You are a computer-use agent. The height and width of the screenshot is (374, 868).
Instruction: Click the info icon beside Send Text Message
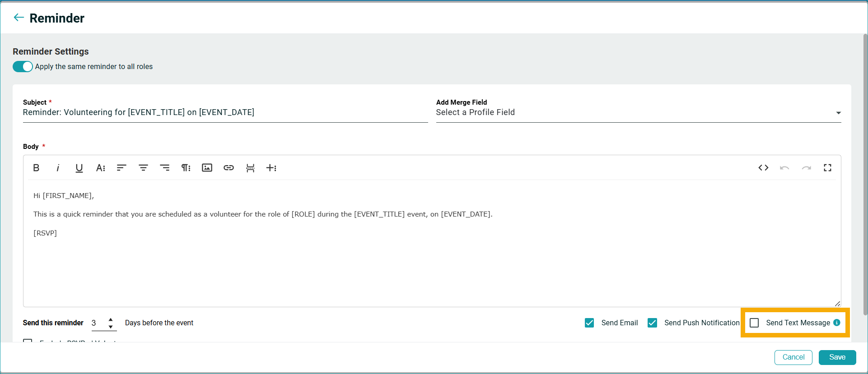[x=837, y=323]
